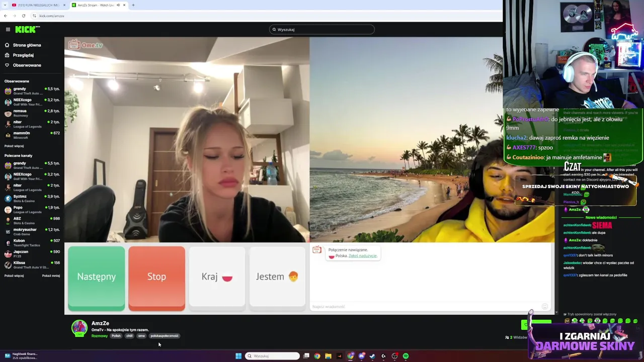Open mamm0n Minecraft channel
This screenshot has width=644, height=362.
coord(31,135)
